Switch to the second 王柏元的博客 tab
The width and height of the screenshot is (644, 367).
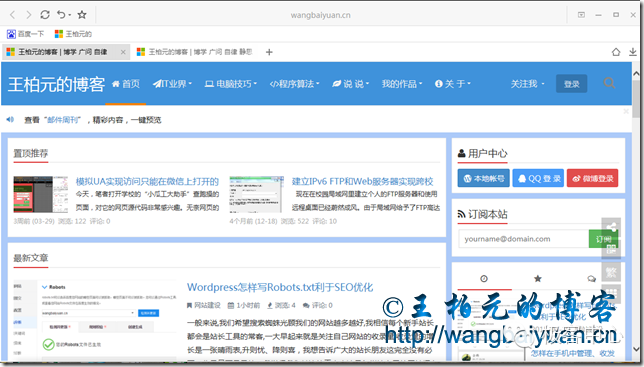pyautogui.click(x=194, y=52)
